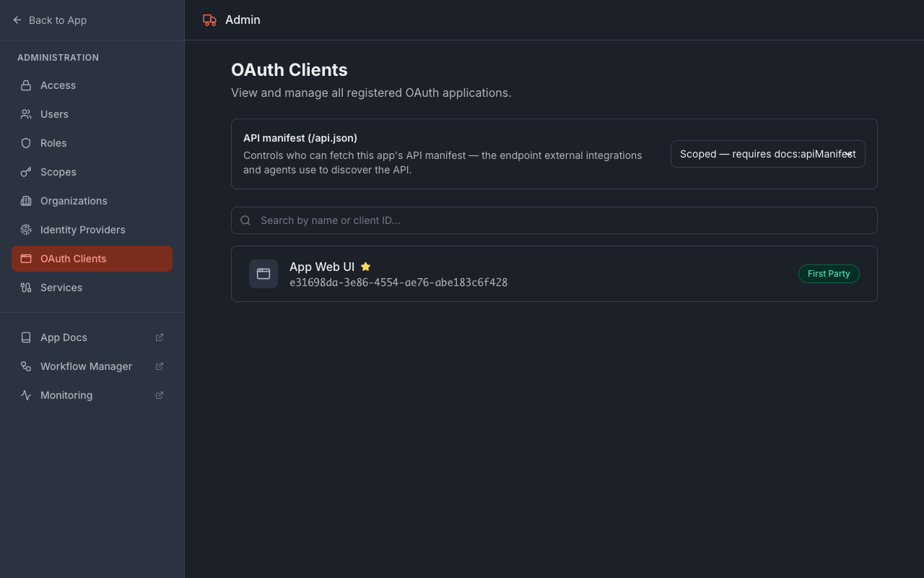Click the OAuth Clients page heading
The width and height of the screenshot is (924, 578).
(x=289, y=70)
